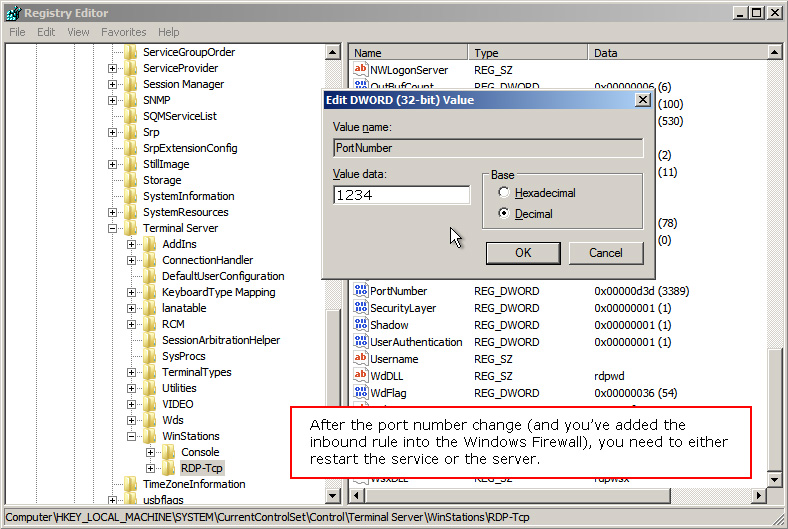Expand the StillImage tree node
The height and width of the screenshot is (529, 788).
click(113, 164)
